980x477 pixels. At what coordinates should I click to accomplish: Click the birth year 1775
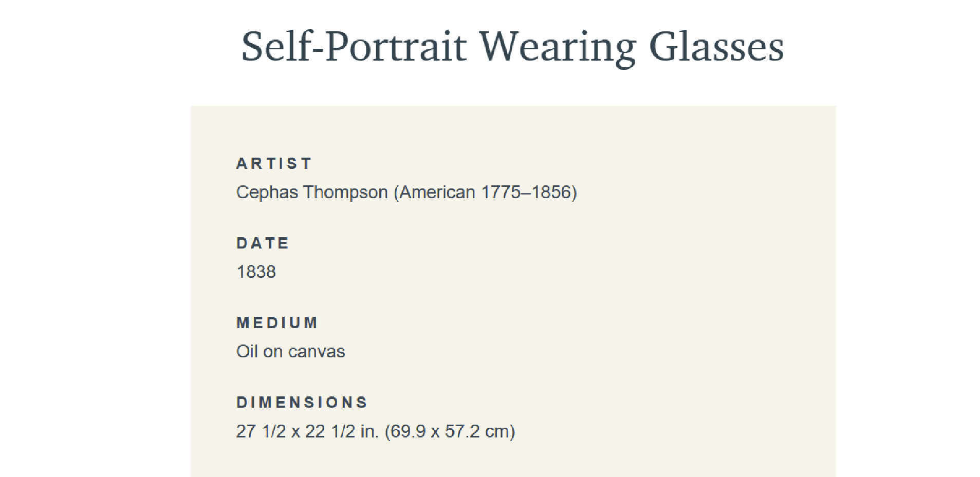pos(501,192)
